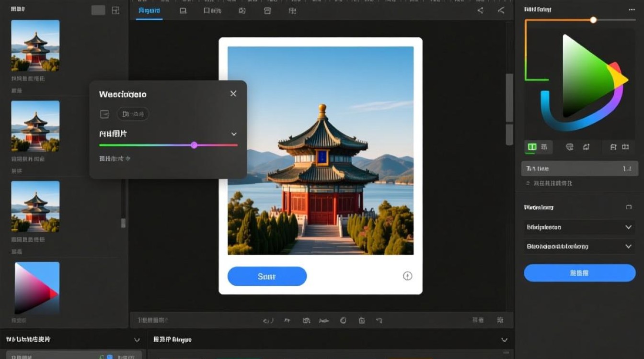Viewport: 644px width, 359px height.
Task: Click the last icon in the row below color wheel
Action: pyautogui.click(x=625, y=147)
